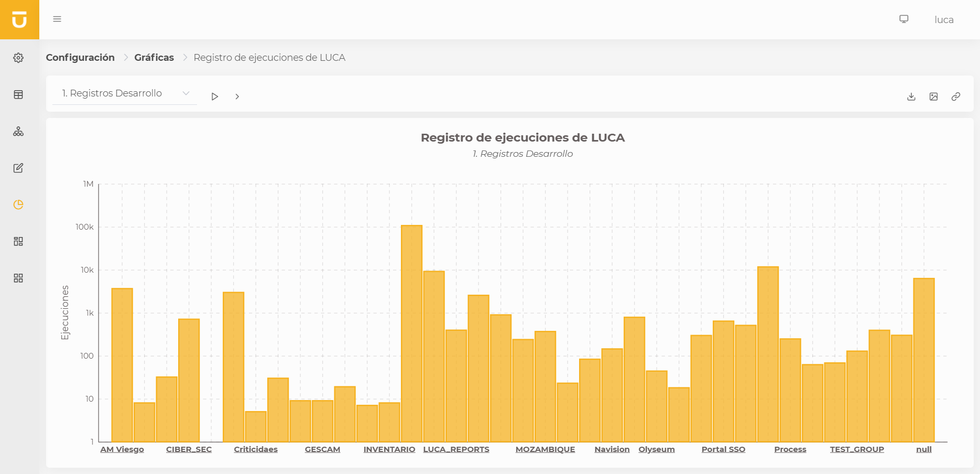
Task: Open the hamburger menu
Action: (57, 19)
